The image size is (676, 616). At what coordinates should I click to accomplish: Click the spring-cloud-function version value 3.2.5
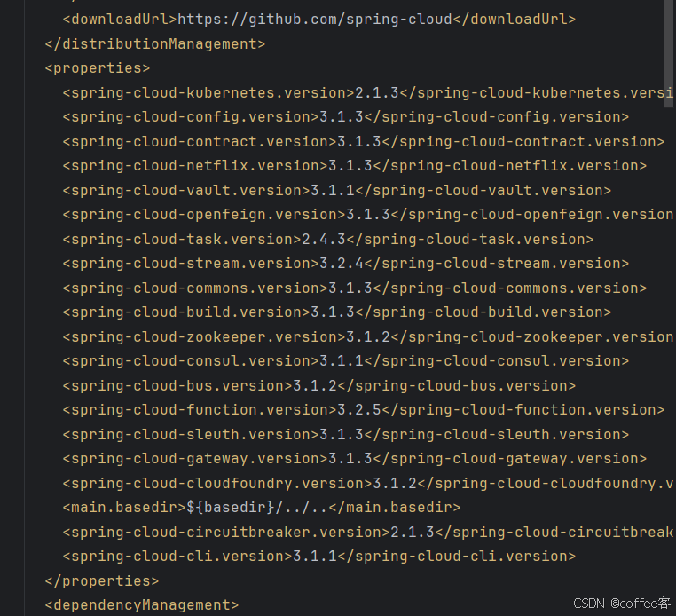359,410
